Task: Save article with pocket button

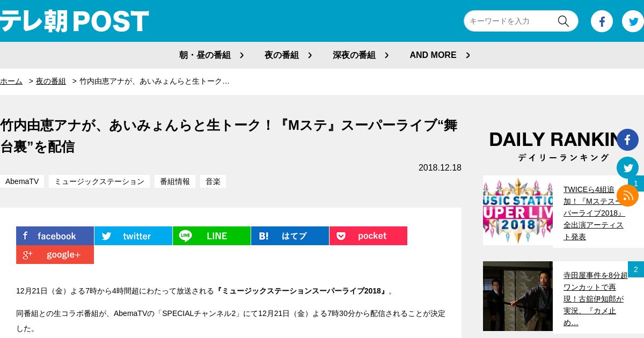Action: [368, 236]
